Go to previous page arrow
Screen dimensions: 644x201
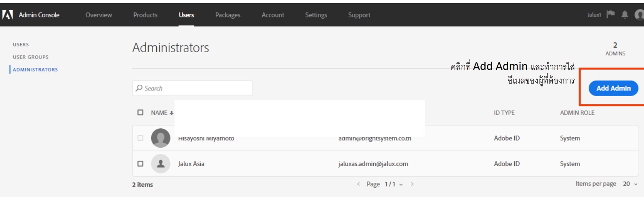click(x=358, y=184)
